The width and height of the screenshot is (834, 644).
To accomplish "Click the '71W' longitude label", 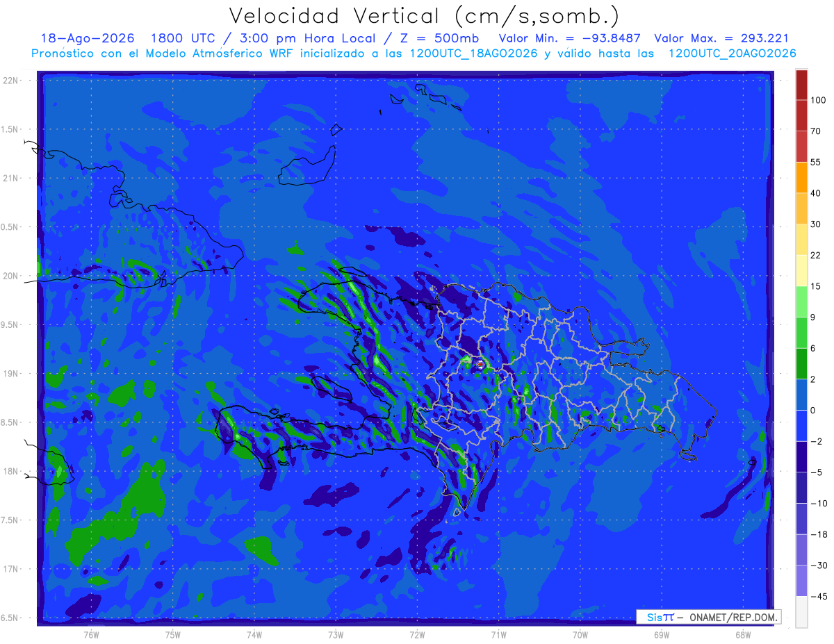I will (498, 634).
